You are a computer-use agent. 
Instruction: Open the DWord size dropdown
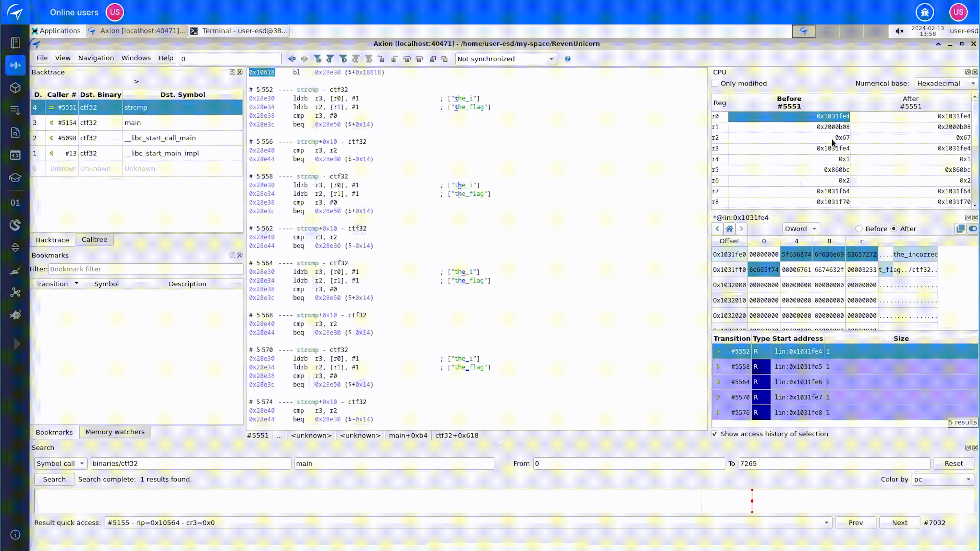(x=800, y=229)
